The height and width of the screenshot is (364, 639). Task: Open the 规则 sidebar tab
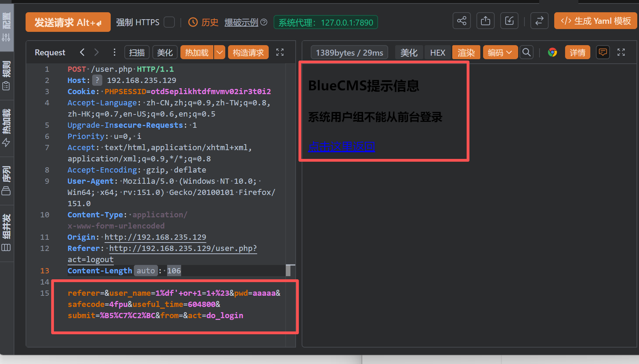[7, 75]
